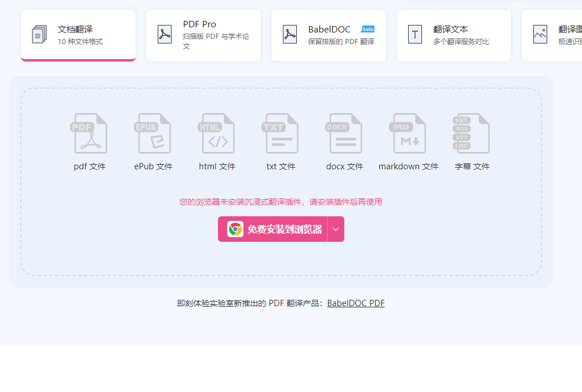The width and height of the screenshot is (582, 392).
Task: Click the picture icon on image translation tab
Action: point(540,35)
